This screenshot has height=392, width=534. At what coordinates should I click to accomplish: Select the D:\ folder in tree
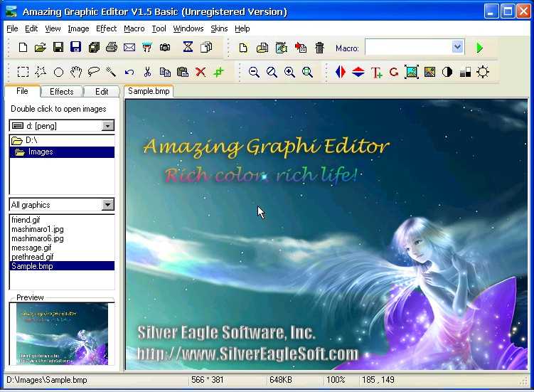(62, 140)
